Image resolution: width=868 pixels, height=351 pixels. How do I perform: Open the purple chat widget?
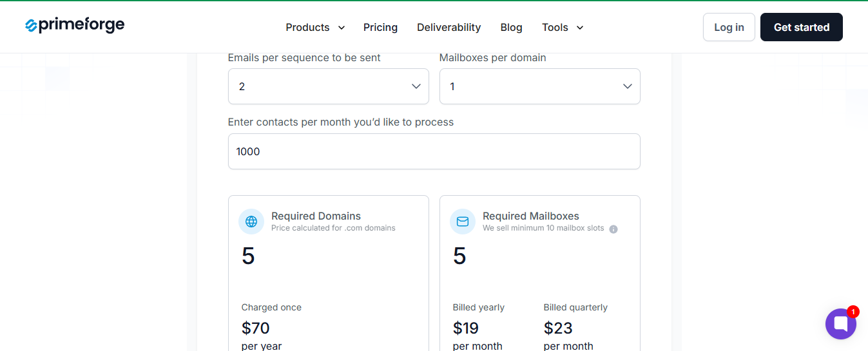pyautogui.click(x=840, y=324)
